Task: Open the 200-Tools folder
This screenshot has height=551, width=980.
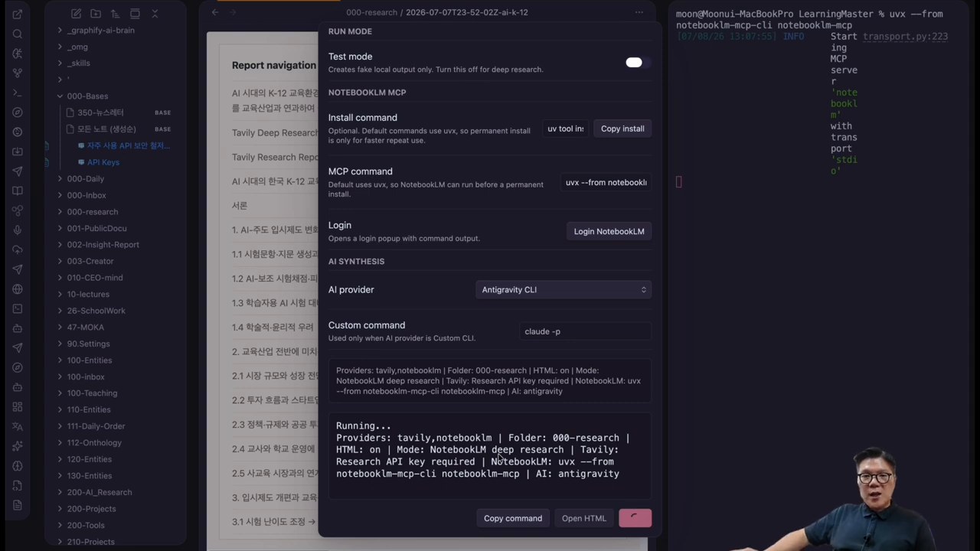Action: point(86,525)
